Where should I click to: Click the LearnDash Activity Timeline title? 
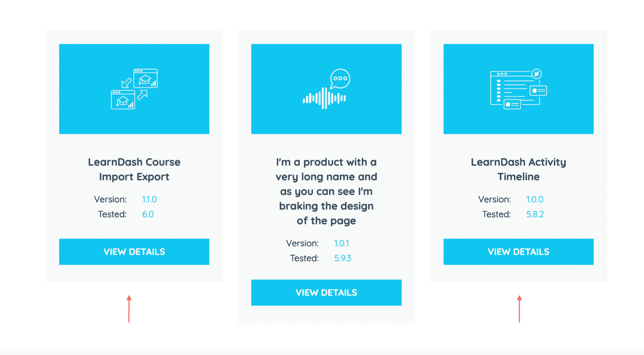(519, 169)
